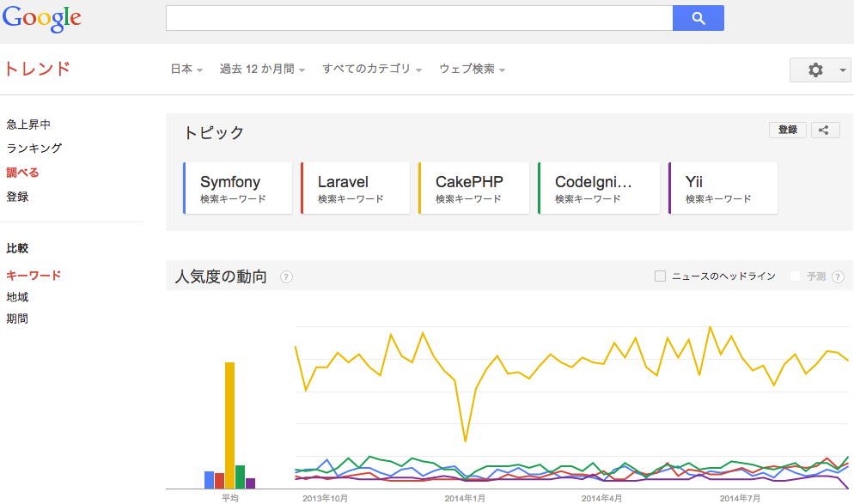Image resolution: width=854 pixels, height=504 pixels.
Task: Click the 平均 label under the bars
Action: coord(230,498)
